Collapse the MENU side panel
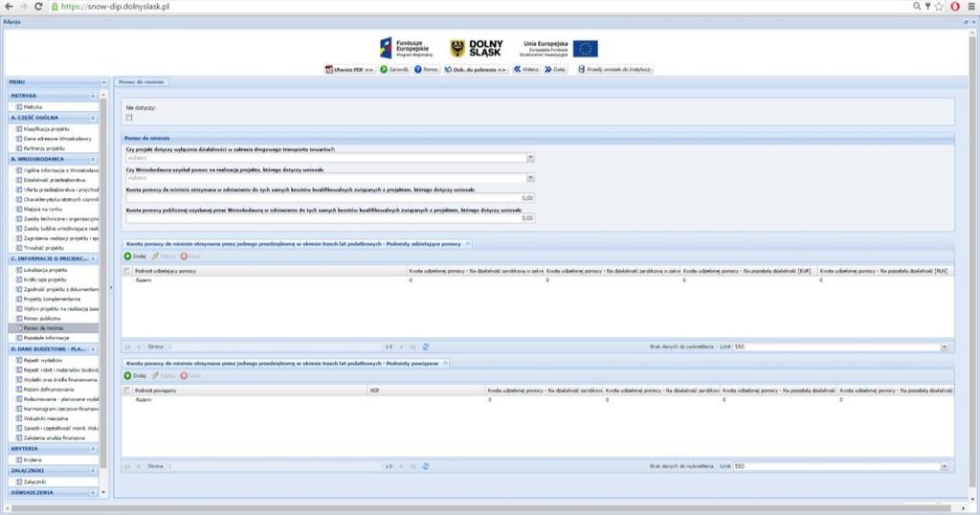This screenshot has height=515, width=980. point(103,82)
